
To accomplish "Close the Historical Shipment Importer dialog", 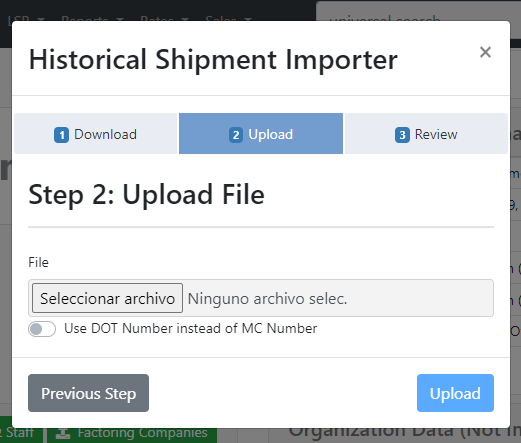I will point(485,52).
